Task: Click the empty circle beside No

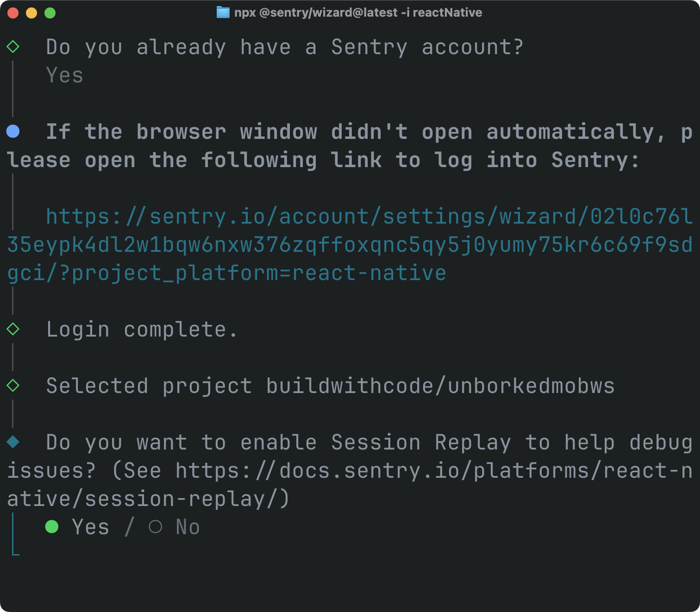Action: (x=156, y=526)
